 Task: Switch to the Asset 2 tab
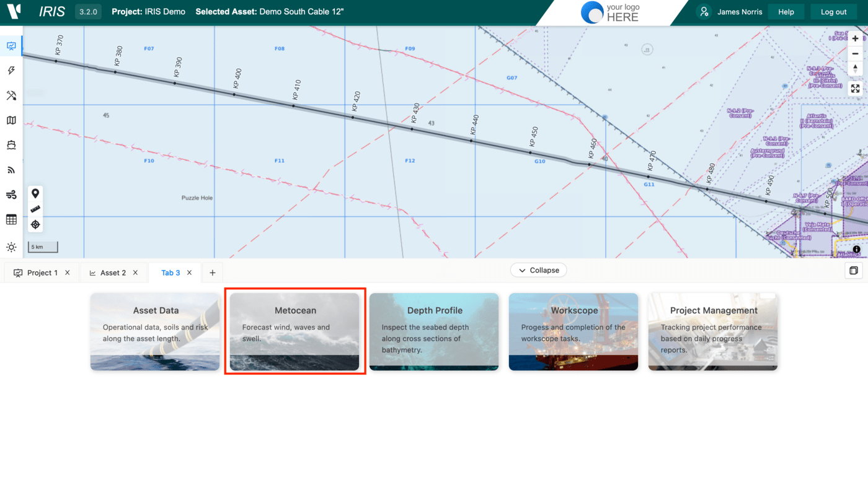[113, 273]
